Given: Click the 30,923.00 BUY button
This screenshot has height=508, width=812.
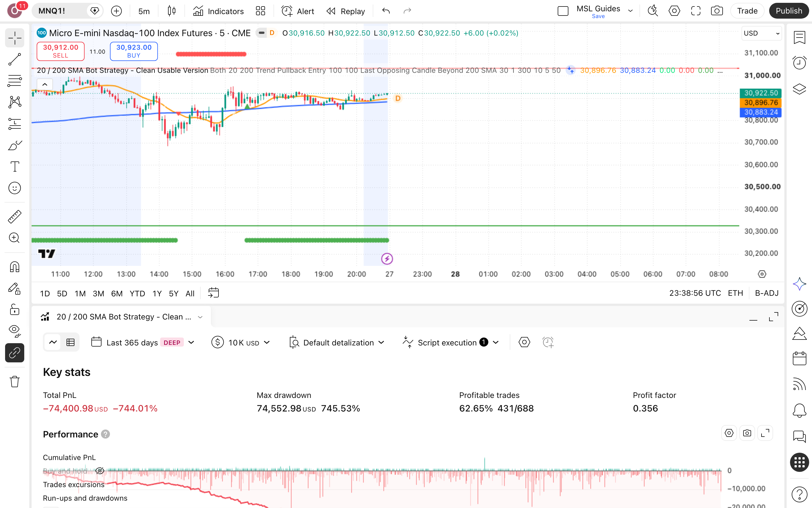Looking at the screenshot, I should coord(134,51).
